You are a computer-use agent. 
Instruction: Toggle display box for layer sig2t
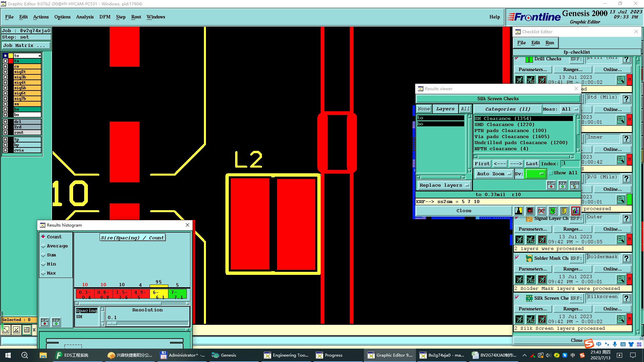5,72
